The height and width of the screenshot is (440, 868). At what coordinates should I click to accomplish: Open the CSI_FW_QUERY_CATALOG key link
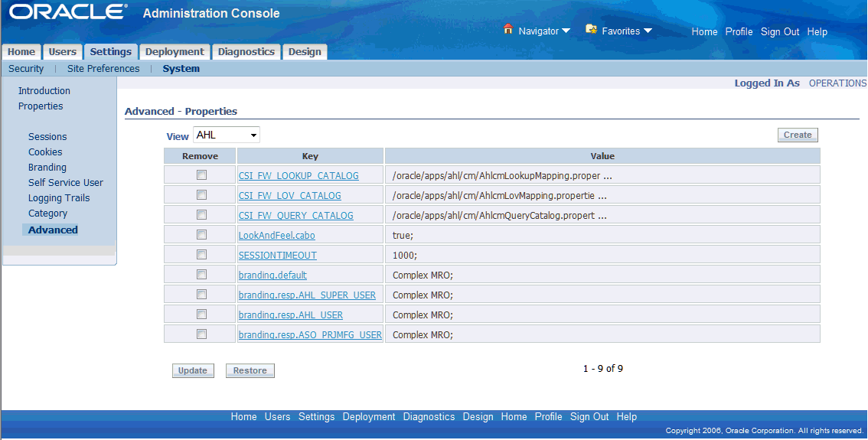click(x=295, y=215)
